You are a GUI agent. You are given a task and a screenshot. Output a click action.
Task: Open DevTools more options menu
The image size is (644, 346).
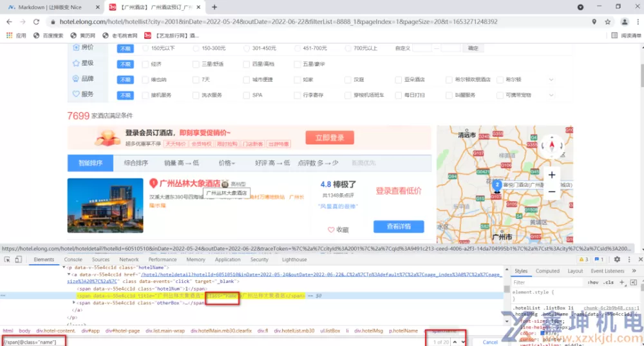[x=629, y=259]
